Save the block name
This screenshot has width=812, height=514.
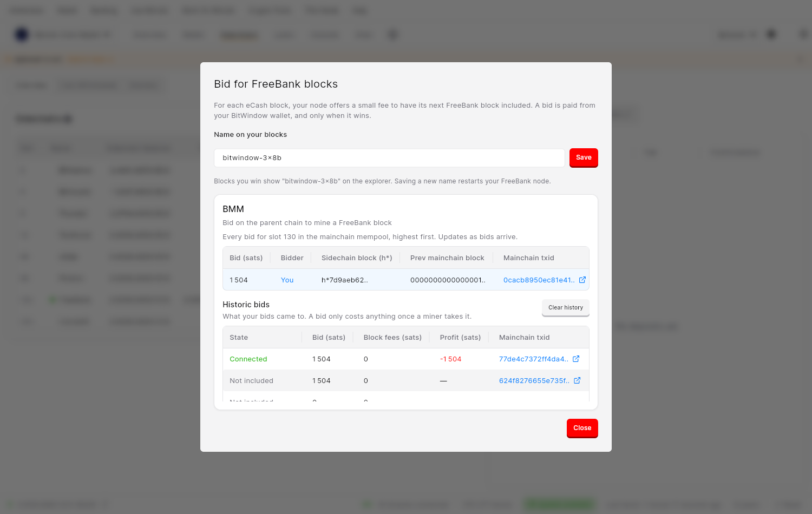(584, 157)
